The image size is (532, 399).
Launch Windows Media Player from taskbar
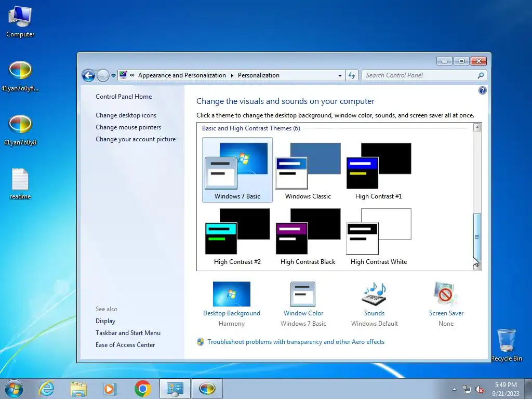click(110, 389)
